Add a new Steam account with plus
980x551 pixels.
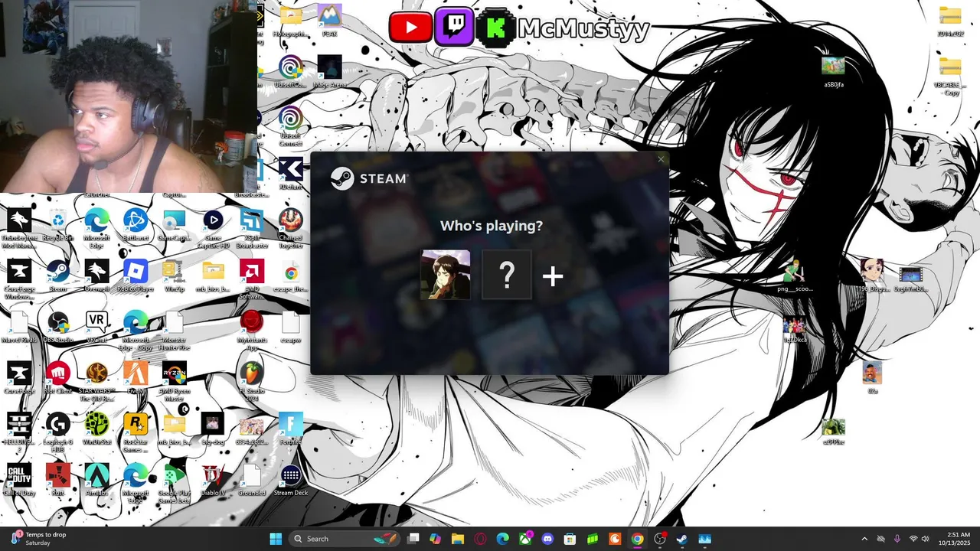(553, 276)
